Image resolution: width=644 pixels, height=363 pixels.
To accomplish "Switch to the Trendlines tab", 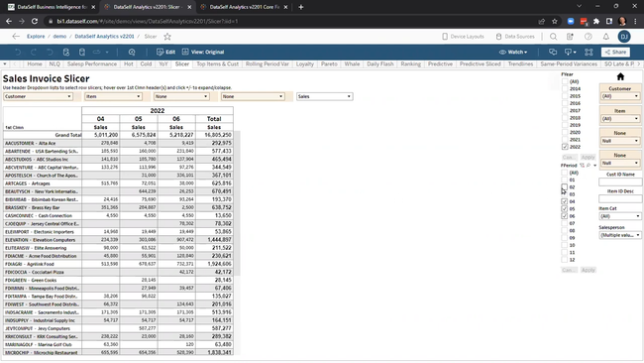I will point(520,64).
